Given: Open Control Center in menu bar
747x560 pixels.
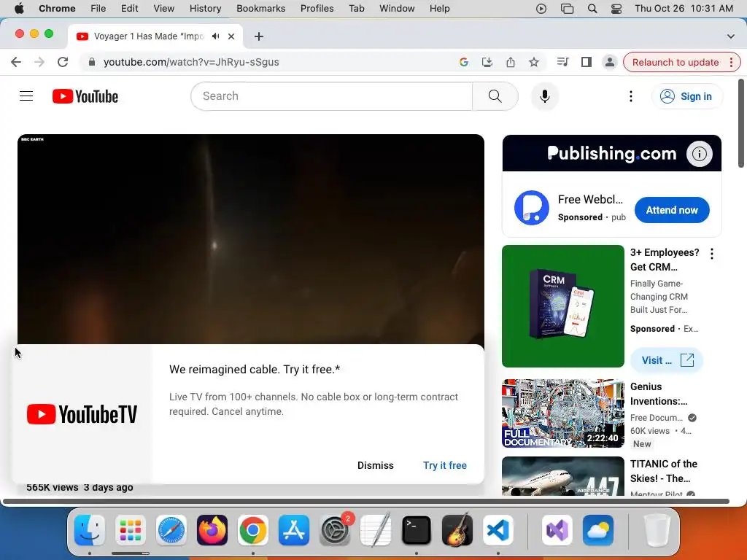Looking at the screenshot, I should pyautogui.click(x=616, y=8).
